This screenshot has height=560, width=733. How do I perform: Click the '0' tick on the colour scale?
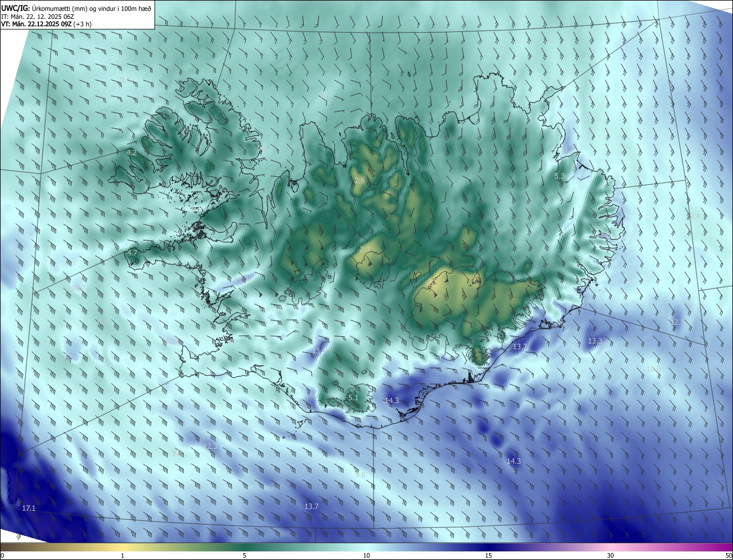click(x=2, y=555)
